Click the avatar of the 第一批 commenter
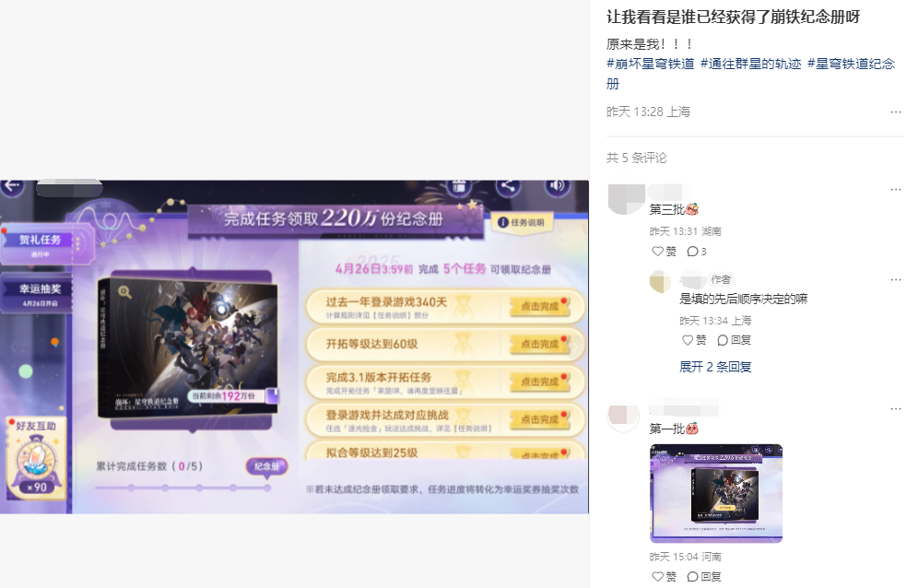The height and width of the screenshot is (588, 918). click(623, 417)
